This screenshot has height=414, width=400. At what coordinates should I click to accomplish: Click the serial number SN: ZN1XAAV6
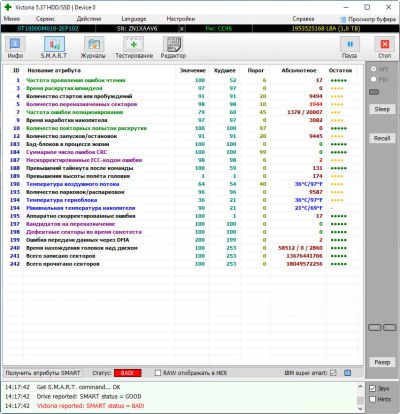(137, 29)
